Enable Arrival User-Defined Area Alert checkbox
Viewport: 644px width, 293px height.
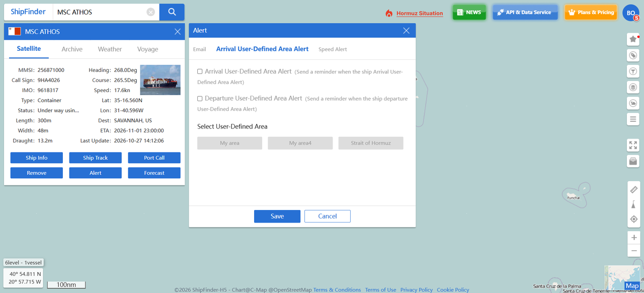pyautogui.click(x=200, y=71)
